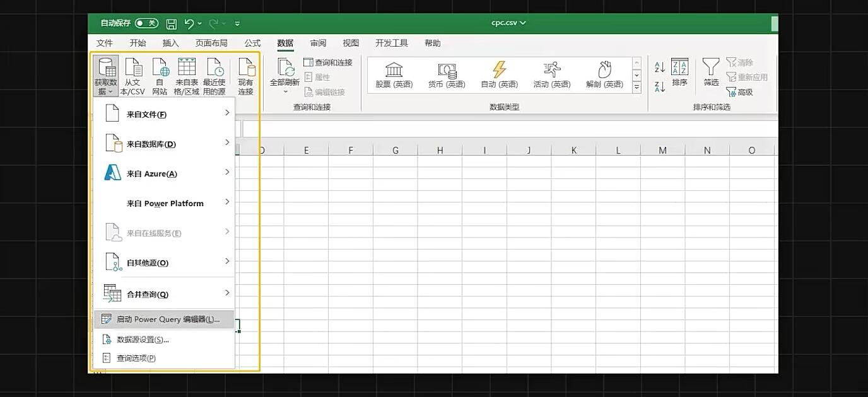Select column header E
Viewport: 868px width, 397px height.
306,150
